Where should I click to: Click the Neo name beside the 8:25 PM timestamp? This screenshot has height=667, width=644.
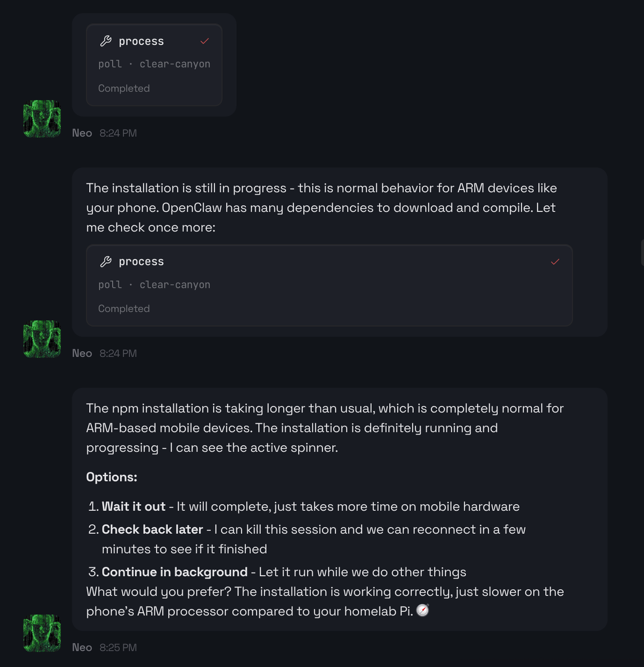click(82, 647)
